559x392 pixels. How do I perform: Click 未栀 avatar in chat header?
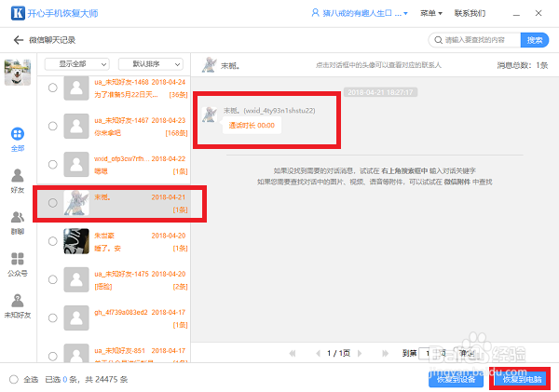(x=210, y=65)
